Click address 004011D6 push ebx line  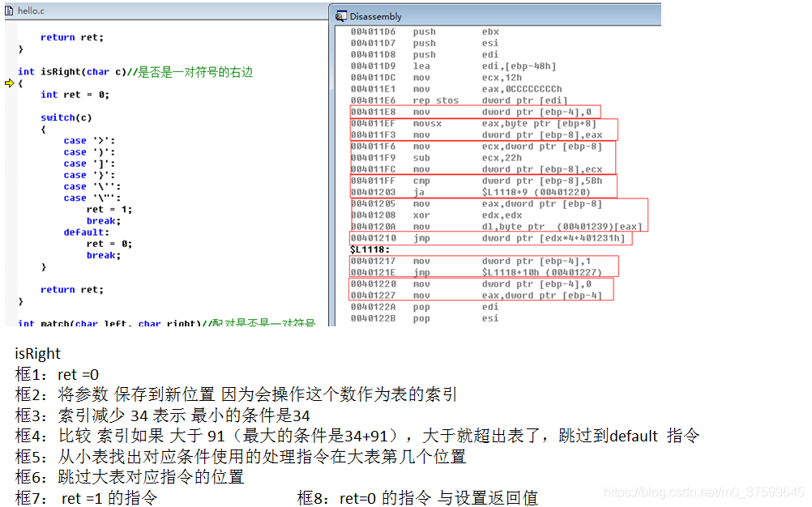[425, 32]
